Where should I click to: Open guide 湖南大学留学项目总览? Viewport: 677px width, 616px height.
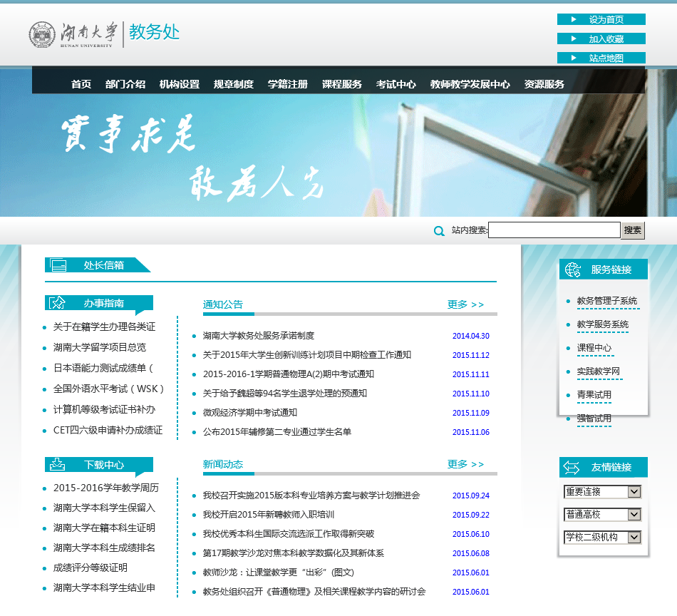tap(100, 348)
